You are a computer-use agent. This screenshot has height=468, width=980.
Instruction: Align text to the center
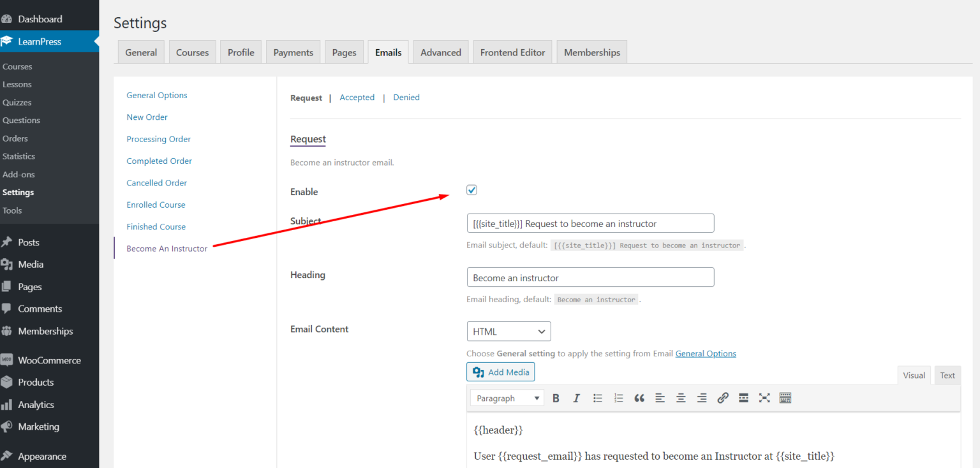click(681, 397)
